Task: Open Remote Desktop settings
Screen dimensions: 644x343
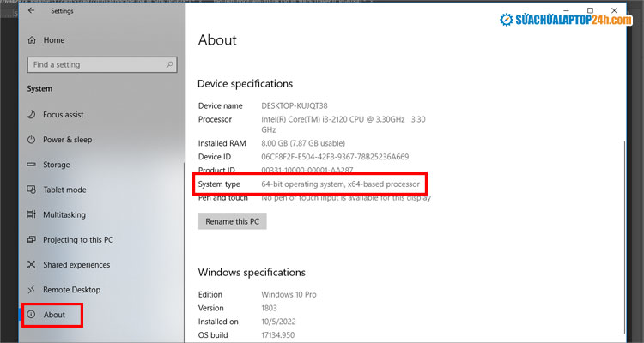Action: (x=71, y=290)
